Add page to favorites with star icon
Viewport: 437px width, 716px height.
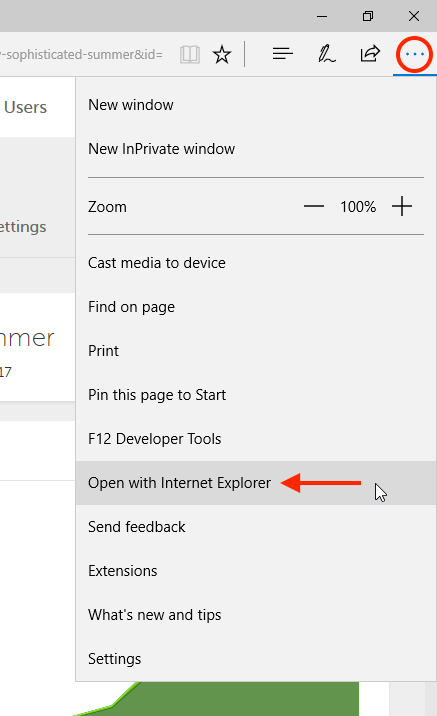222,54
